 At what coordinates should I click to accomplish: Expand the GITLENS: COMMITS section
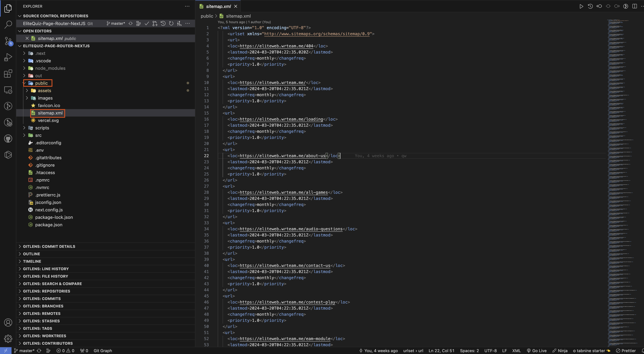[42, 299]
